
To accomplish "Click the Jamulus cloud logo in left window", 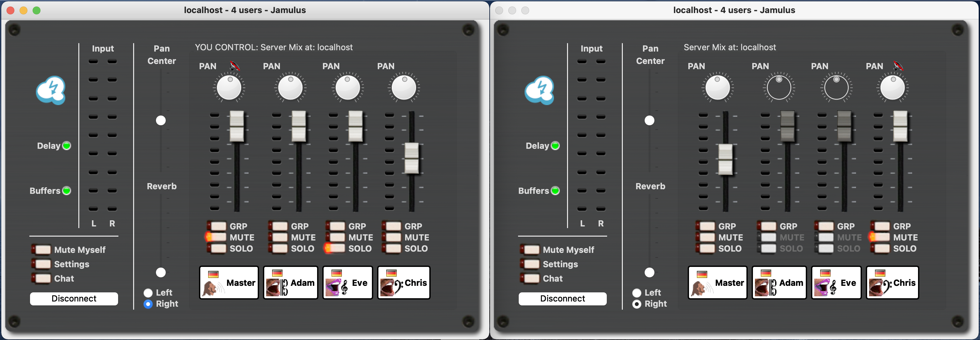I will (x=51, y=90).
